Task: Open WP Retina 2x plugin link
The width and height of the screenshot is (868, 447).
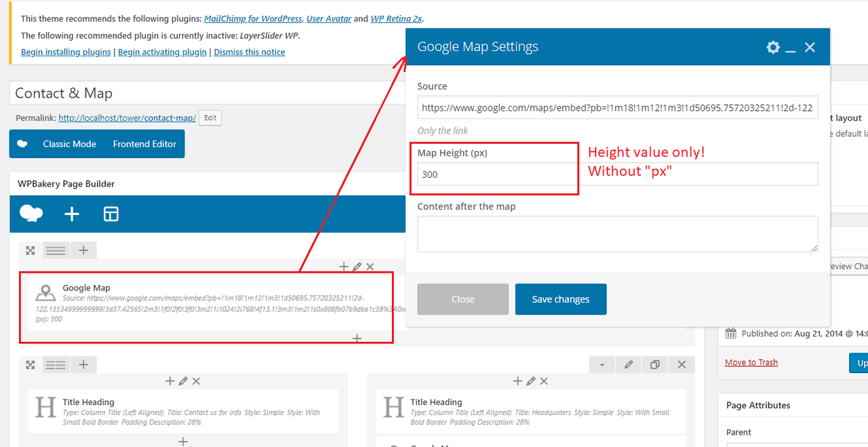Action: [x=396, y=18]
